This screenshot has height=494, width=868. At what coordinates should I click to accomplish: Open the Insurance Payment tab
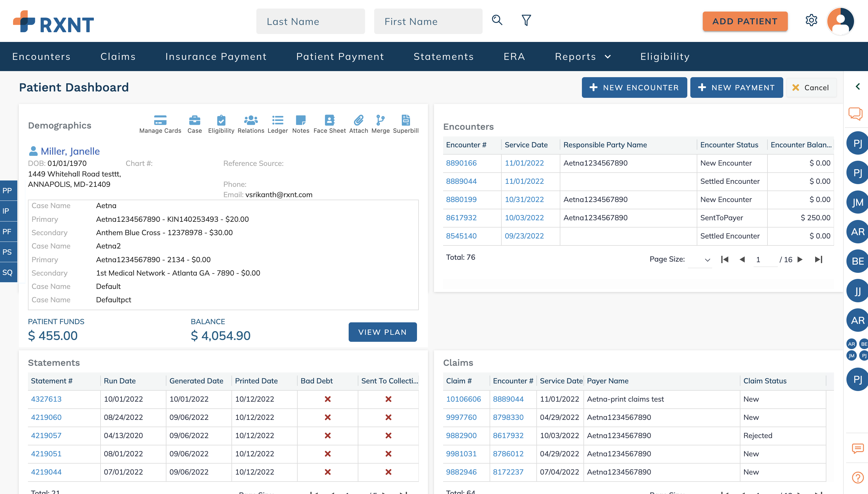216,56
